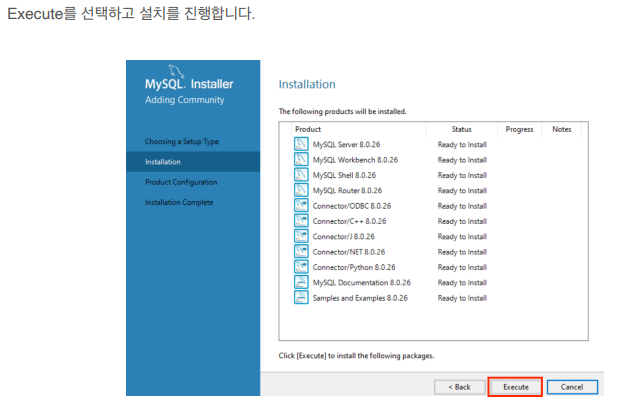Click the Connector/J 8.0.26 product icon

[x=301, y=236]
